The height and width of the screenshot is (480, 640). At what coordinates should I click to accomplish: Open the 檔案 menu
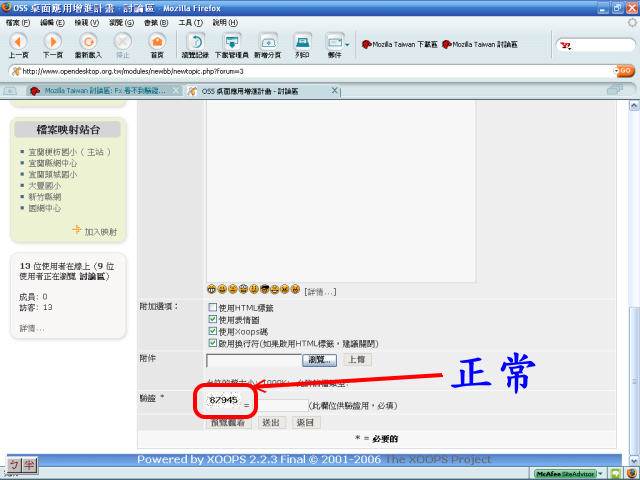click(x=18, y=23)
